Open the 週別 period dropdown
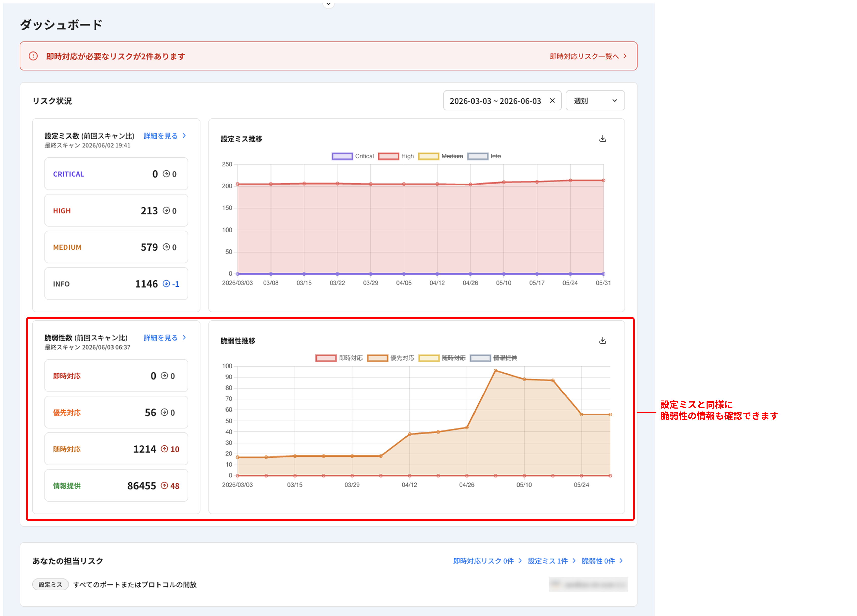 tap(595, 101)
